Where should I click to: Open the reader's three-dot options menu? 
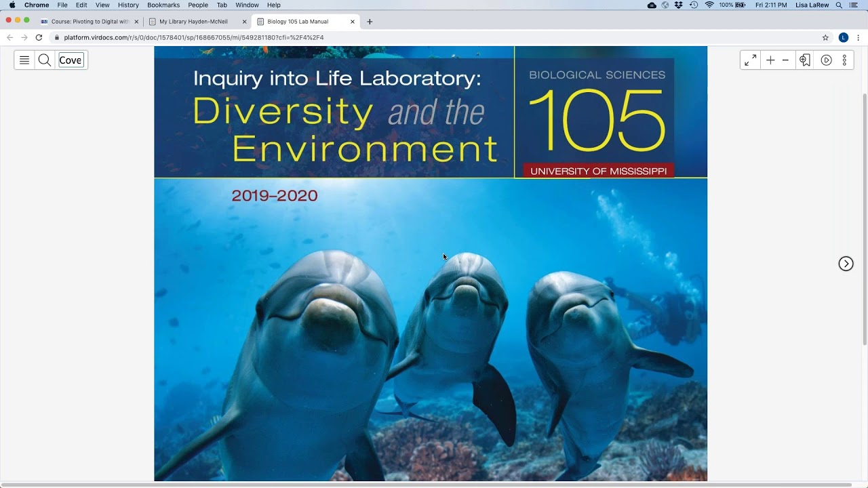(x=844, y=60)
